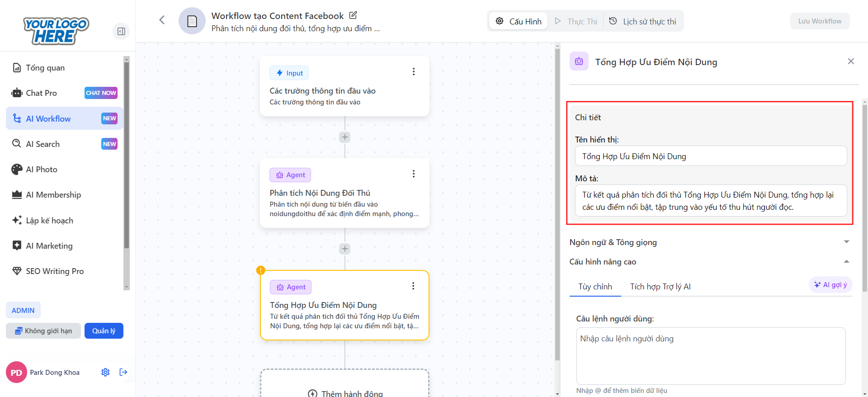Open the Lịch sử thực thi tab
The height and width of the screenshot is (397, 868).
pos(643,21)
